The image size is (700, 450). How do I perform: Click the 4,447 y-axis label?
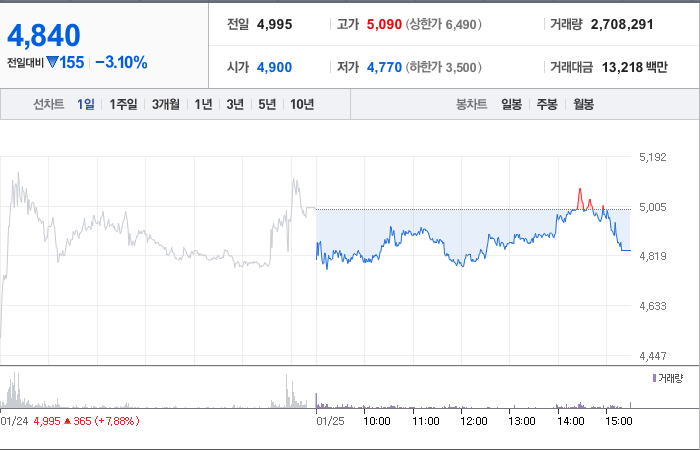click(653, 356)
